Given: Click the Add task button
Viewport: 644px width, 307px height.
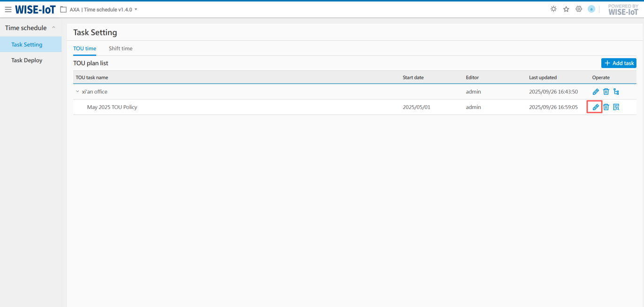Looking at the screenshot, I should coord(619,63).
